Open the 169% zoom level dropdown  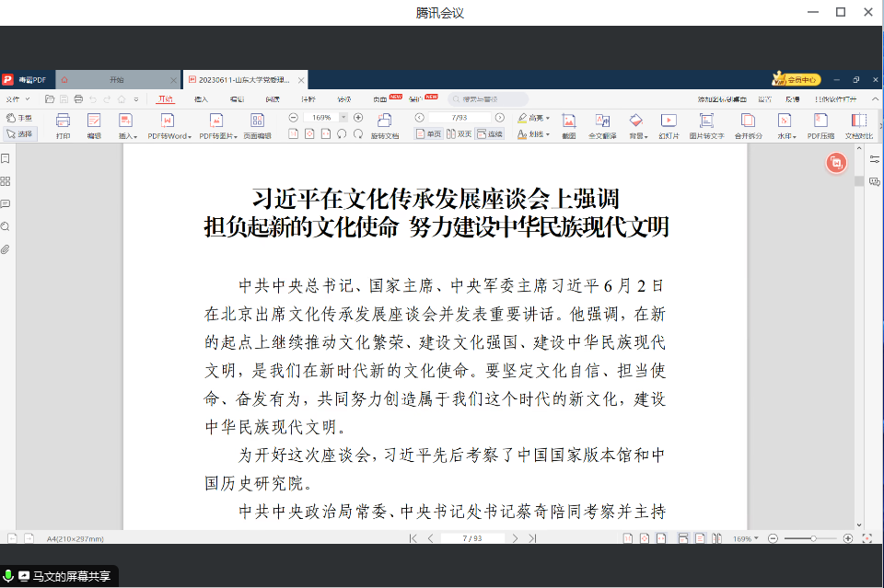[x=343, y=118]
